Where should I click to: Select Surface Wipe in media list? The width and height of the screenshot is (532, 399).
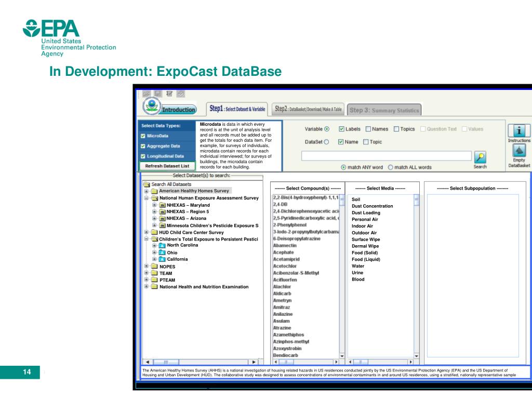tap(366, 239)
